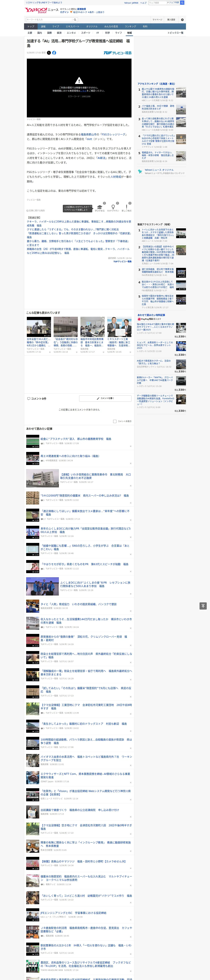Open the ランキング tab
The width and height of the screenshot is (210, 980).
[x=130, y=27]
